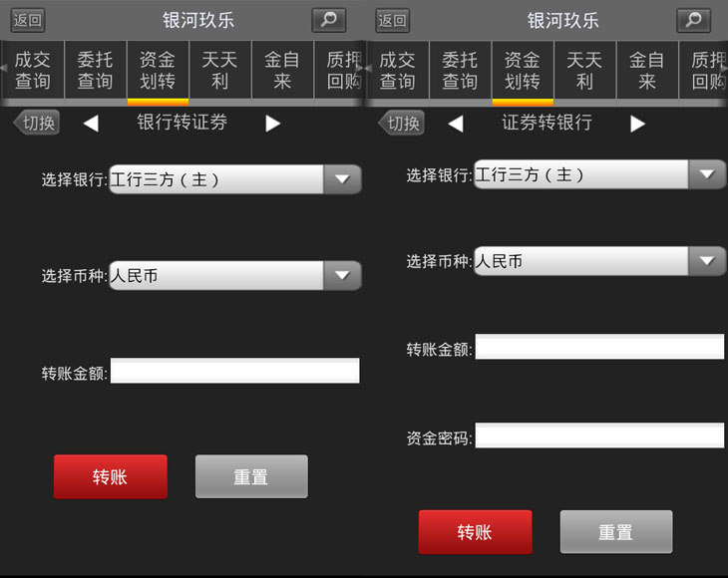
Task: Focus 转账金额 field on 证券转银行 screen
Action: [599, 347]
